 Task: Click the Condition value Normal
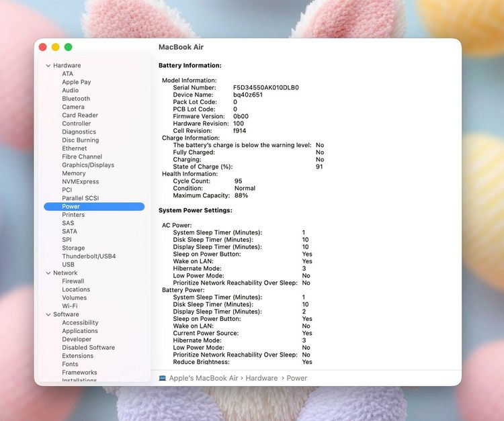coord(245,188)
